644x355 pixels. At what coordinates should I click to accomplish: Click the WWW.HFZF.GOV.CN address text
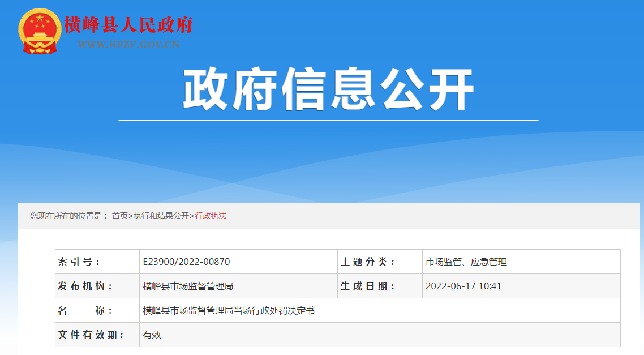click(x=128, y=44)
